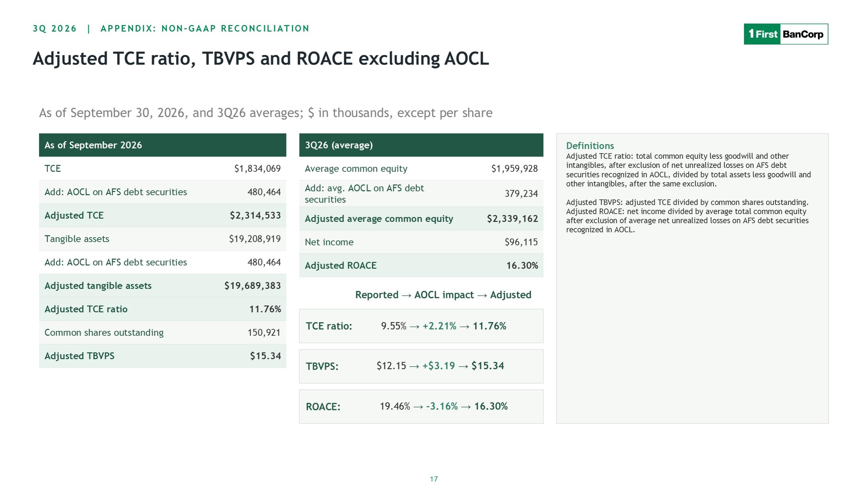Select the reported ROACE 19.46% figure
The width and height of the screenshot is (868, 488).
tap(395, 406)
